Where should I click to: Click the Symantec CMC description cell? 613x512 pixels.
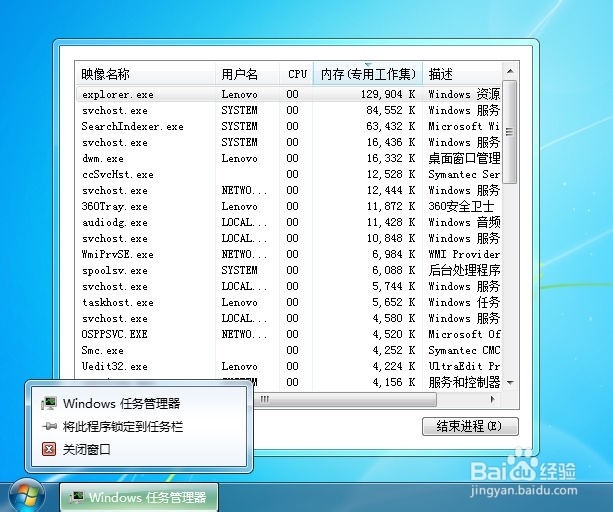[464, 351]
